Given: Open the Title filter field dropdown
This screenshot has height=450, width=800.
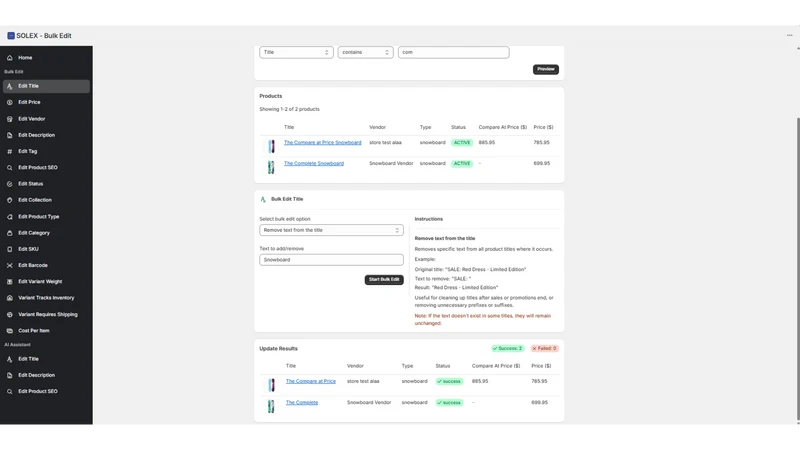Looking at the screenshot, I should click(296, 52).
